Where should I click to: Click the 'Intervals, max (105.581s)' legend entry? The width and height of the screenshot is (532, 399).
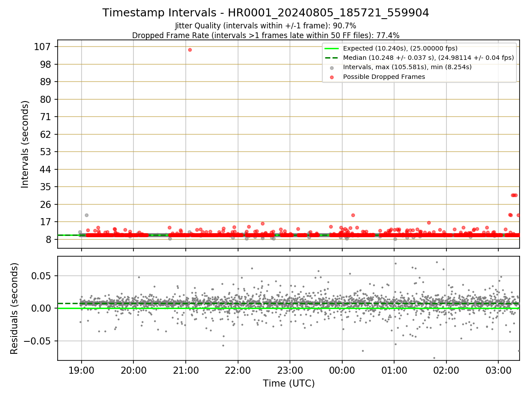coord(407,67)
